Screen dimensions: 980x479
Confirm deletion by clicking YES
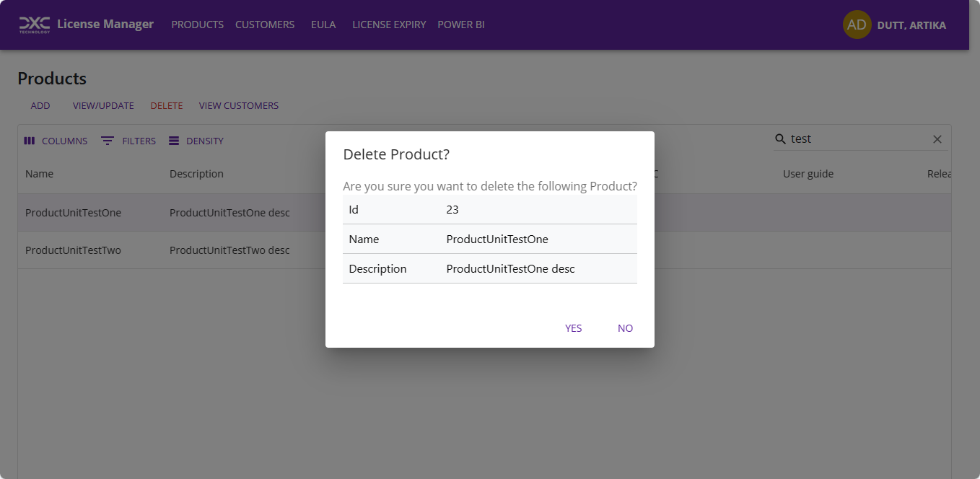tap(573, 328)
